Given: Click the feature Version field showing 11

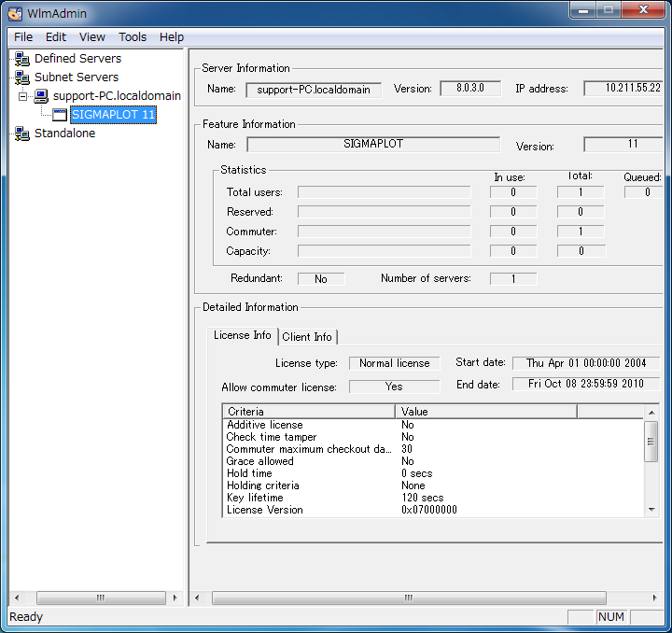Looking at the screenshot, I should coord(624,145).
